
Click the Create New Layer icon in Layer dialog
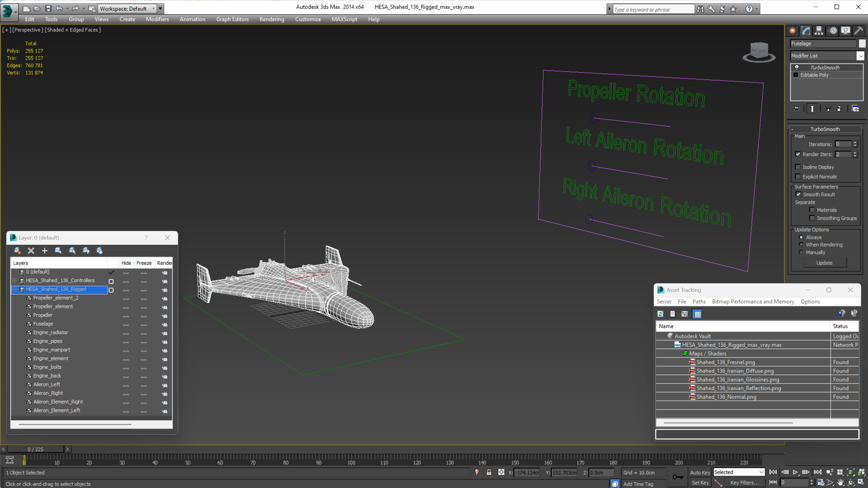(x=17, y=251)
